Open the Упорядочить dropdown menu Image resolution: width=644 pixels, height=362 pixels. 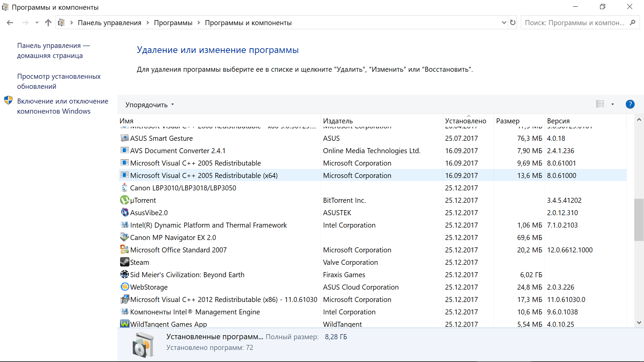(150, 105)
